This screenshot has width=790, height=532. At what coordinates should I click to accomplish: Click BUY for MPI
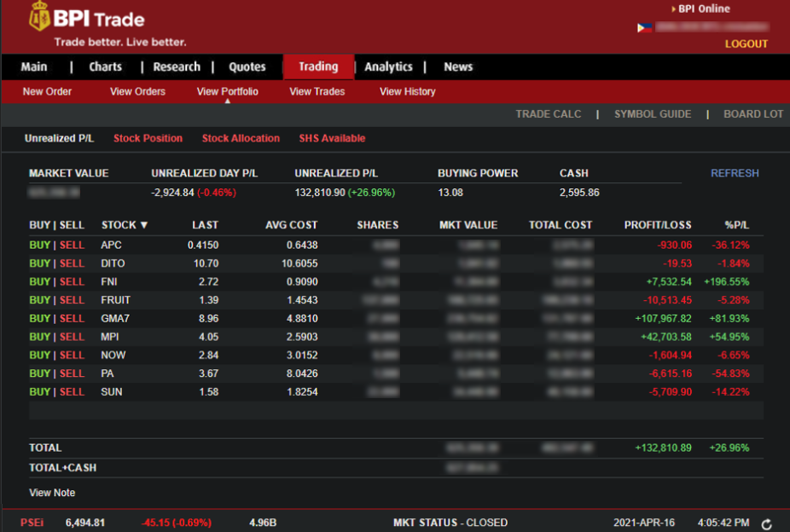(40, 337)
